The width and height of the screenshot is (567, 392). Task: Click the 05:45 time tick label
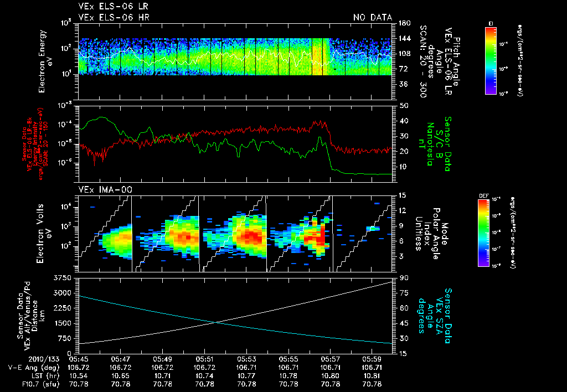click(79, 359)
